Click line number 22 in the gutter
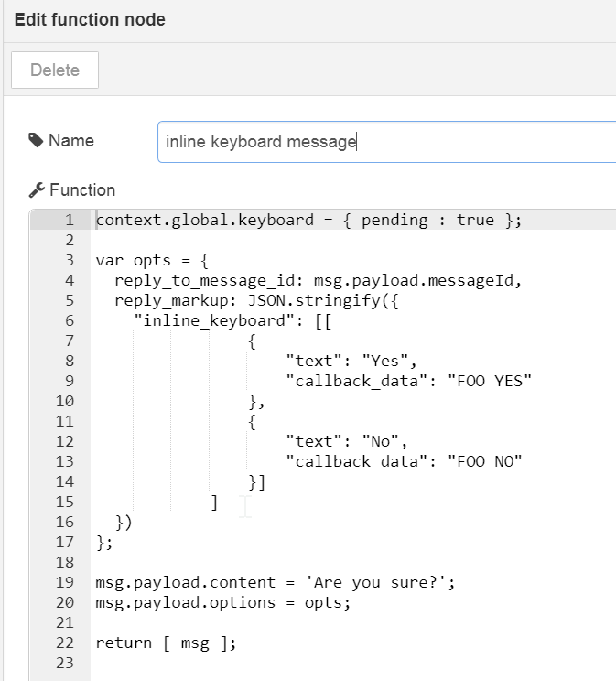Image resolution: width=616 pixels, height=681 pixels. pyautogui.click(x=65, y=643)
